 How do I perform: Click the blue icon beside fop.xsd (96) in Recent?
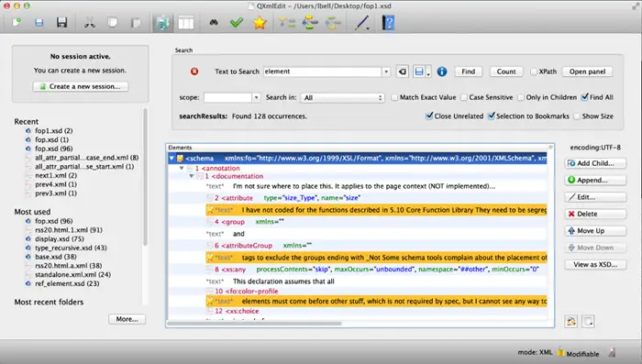click(28, 149)
